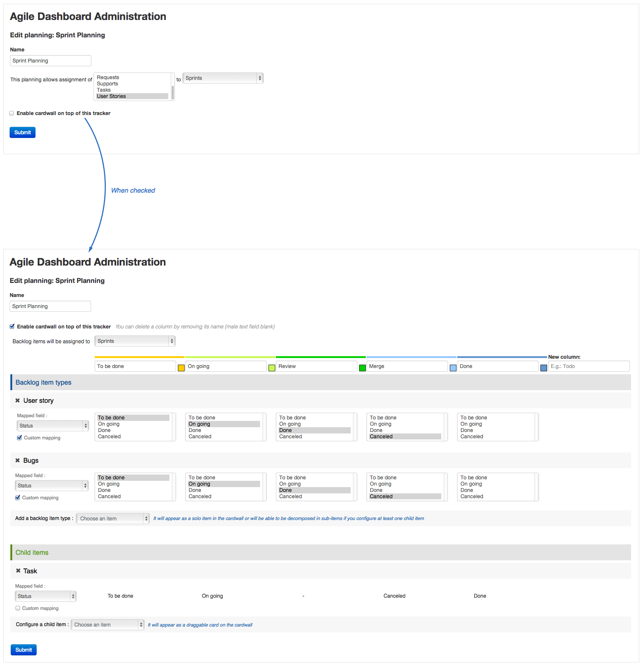Open the light green color picker for On going
Screen dimensions: 644x665
(272, 368)
